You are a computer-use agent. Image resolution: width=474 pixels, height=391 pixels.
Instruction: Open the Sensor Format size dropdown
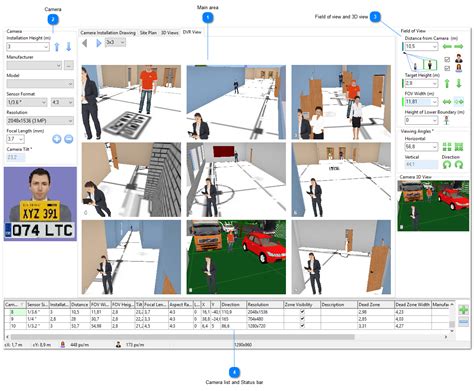[44, 102]
